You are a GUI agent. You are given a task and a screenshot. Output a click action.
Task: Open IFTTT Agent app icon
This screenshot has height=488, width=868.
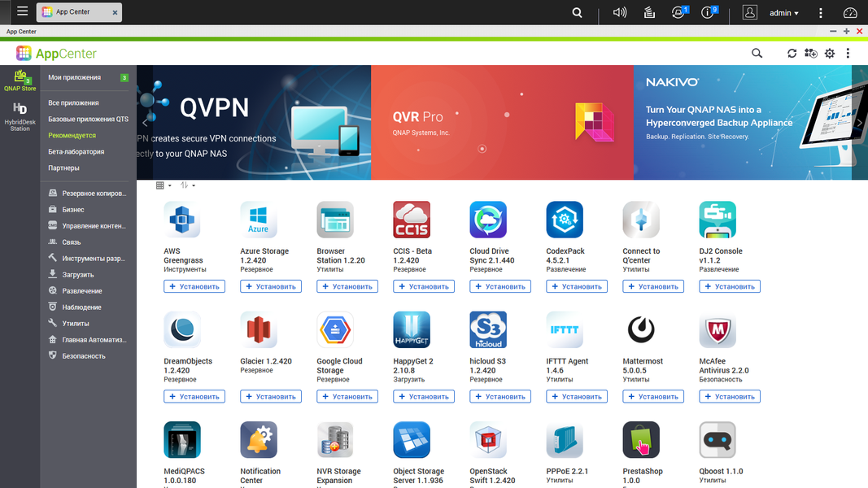(565, 329)
